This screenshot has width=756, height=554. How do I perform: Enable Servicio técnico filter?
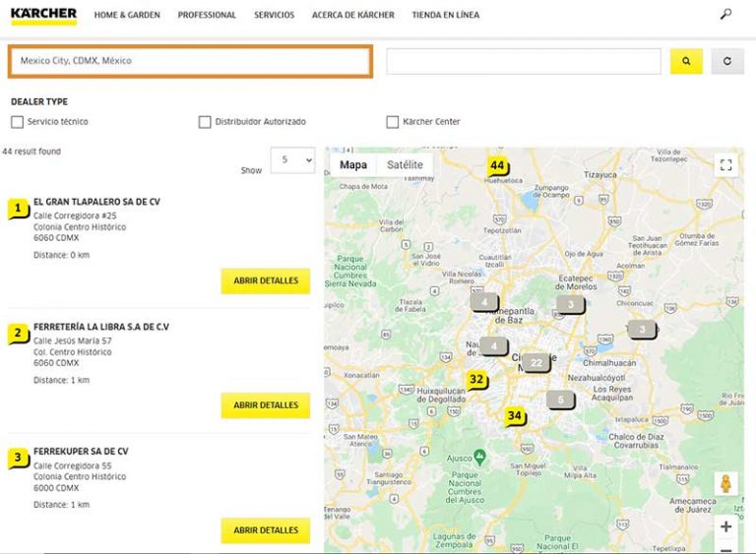(18, 122)
